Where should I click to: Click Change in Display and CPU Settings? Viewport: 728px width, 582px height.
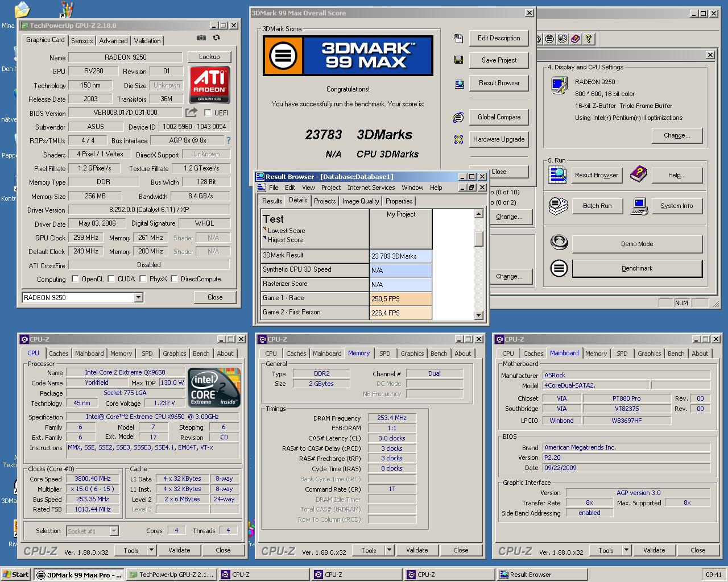click(x=677, y=135)
